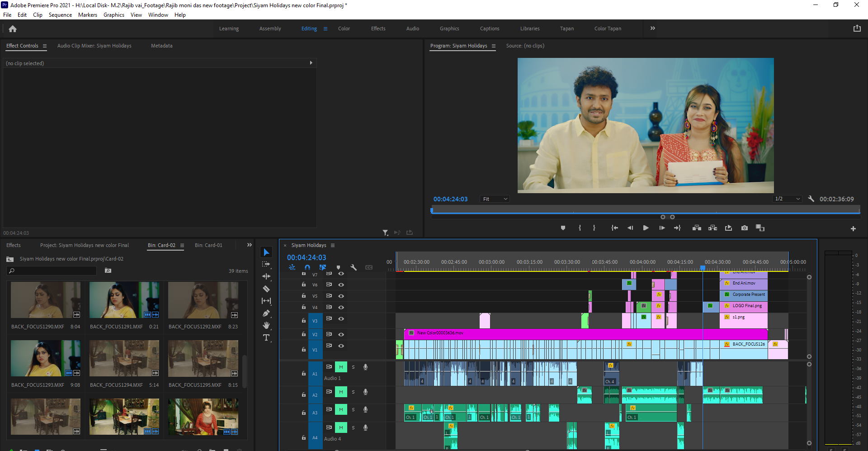Step forward one frame
Viewport: 868px width, 451px height.
pyautogui.click(x=662, y=228)
